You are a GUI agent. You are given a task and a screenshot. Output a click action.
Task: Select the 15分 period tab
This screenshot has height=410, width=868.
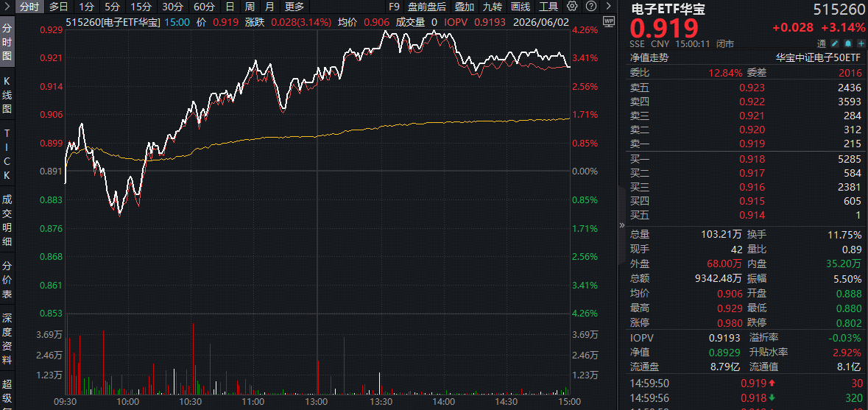click(141, 7)
